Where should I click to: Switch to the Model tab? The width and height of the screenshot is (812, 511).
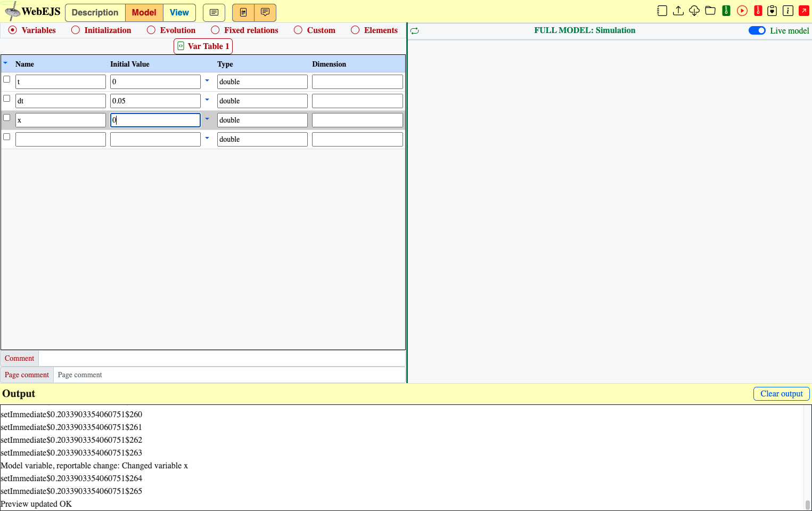tap(144, 12)
